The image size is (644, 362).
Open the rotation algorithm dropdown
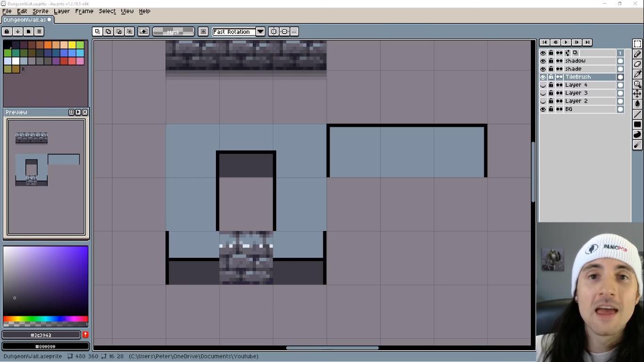point(260,32)
